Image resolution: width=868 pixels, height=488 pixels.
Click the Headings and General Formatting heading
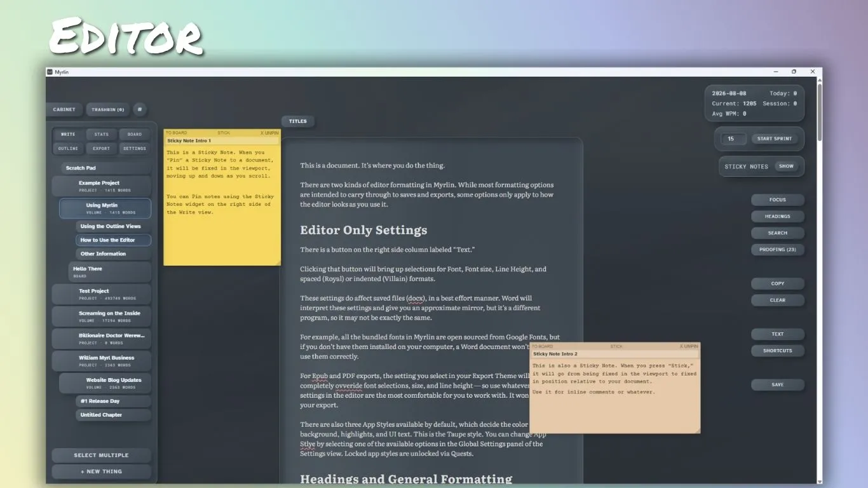click(406, 479)
